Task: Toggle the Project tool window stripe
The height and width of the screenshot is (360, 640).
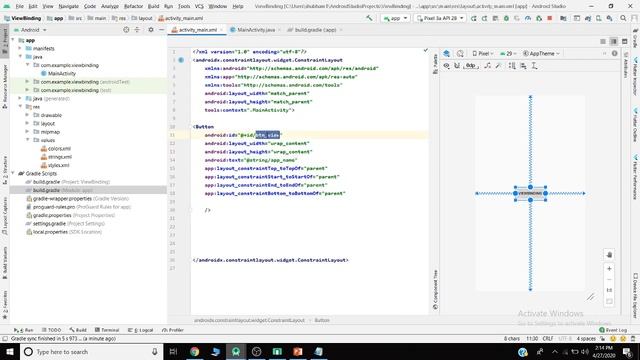Action: [5, 41]
